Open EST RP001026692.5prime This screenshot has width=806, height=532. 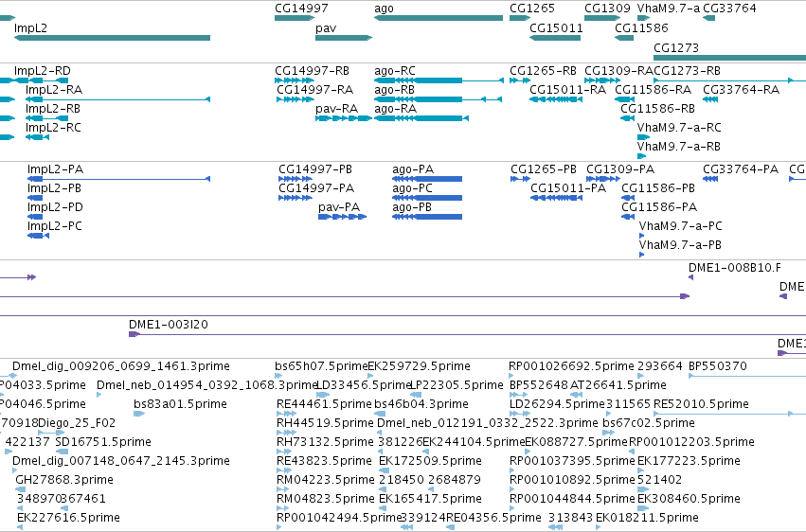(x=571, y=366)
